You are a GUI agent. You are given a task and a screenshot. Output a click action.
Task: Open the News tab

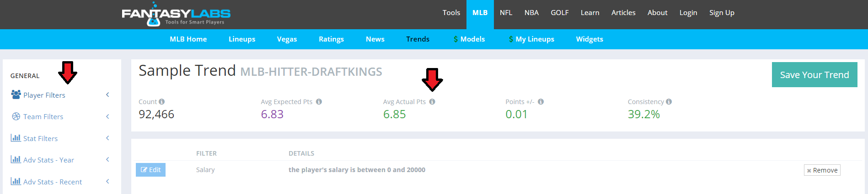pyautogui.click(x=375, y=39)
